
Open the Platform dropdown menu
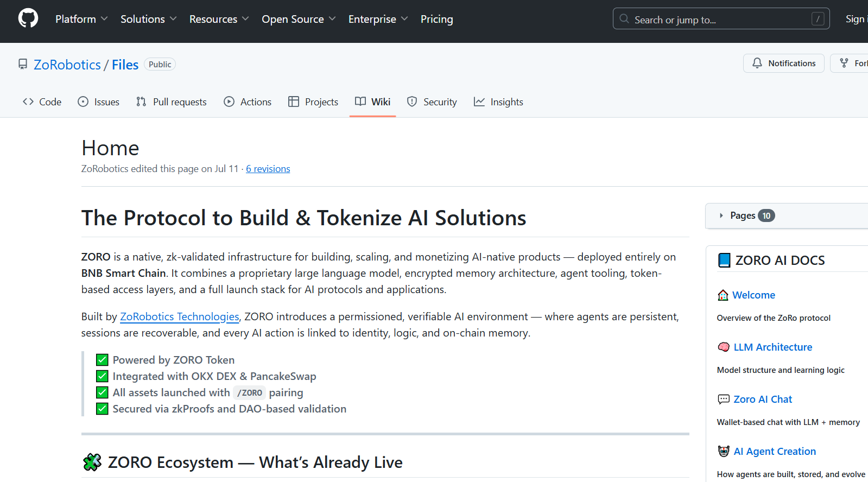coord(81,19)
